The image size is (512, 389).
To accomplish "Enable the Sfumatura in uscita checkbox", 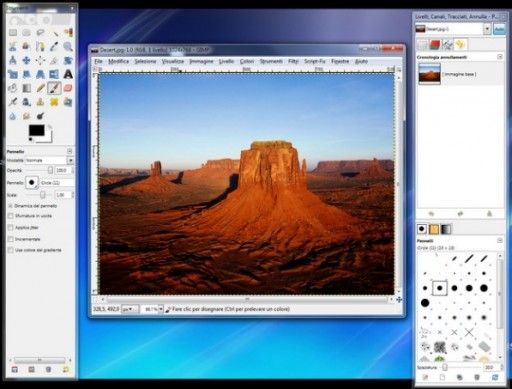I will click(10, 216).
